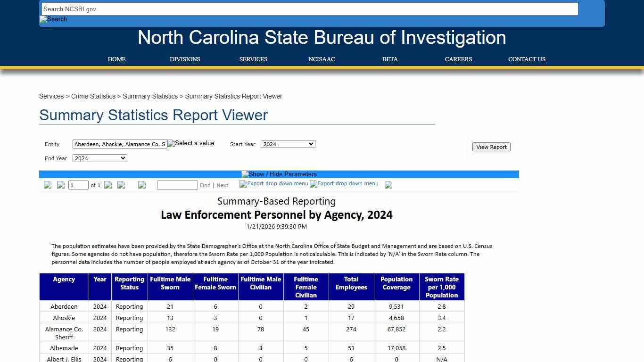
Task: Open the End Year dropdown
Action: tap(99, 158)
